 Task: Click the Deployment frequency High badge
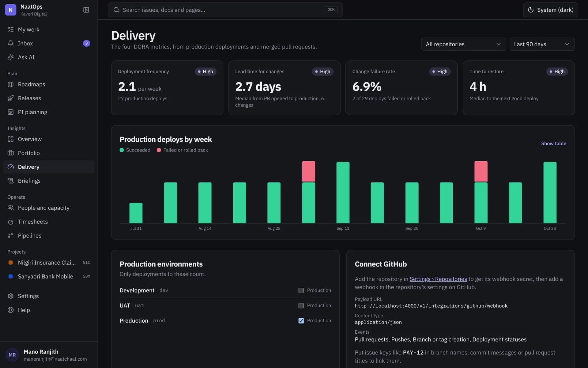[x=205, y=71]
